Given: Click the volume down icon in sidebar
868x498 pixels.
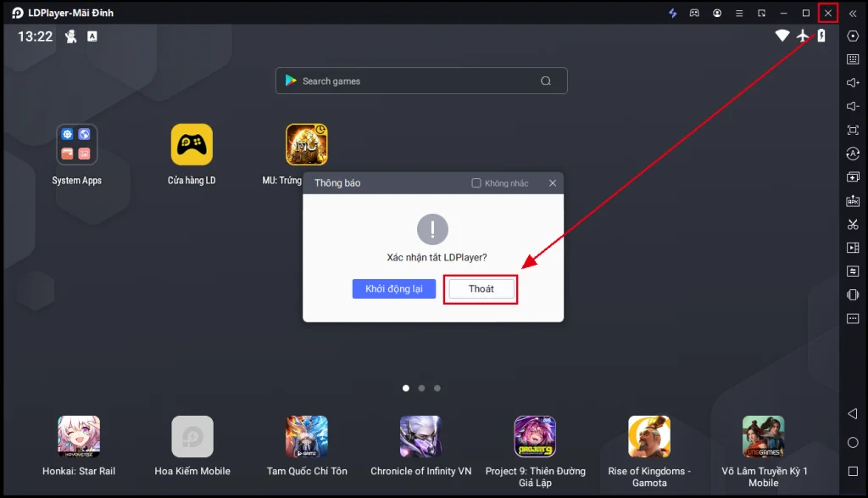Looking at the screenshot, I should 853,106.
